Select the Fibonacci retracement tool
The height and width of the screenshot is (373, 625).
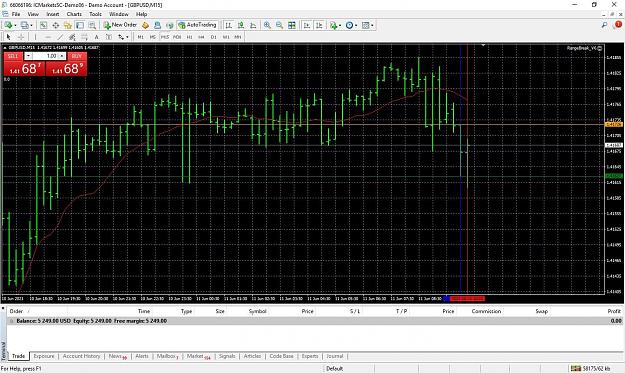point(85,37)
